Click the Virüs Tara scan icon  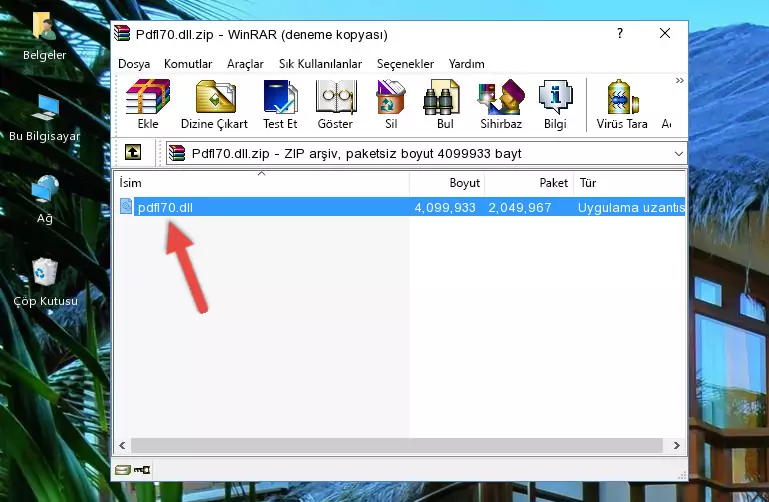[x=622, y=104]
